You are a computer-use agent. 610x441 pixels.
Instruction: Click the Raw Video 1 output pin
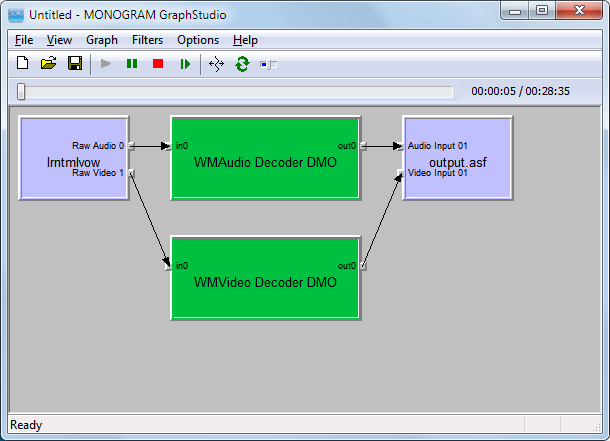point(131,173)
